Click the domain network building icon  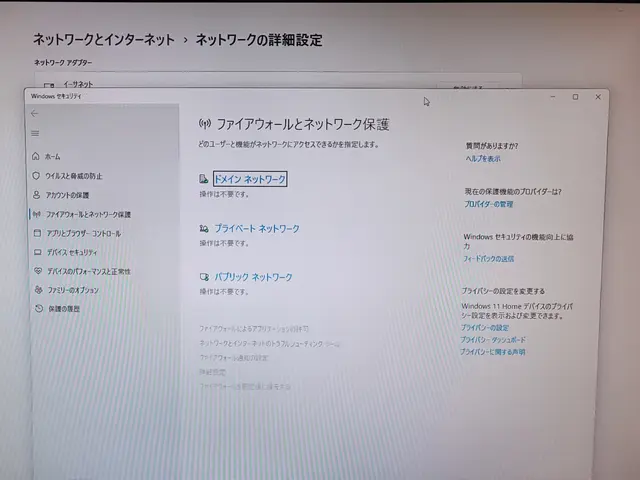click(203, 179)
